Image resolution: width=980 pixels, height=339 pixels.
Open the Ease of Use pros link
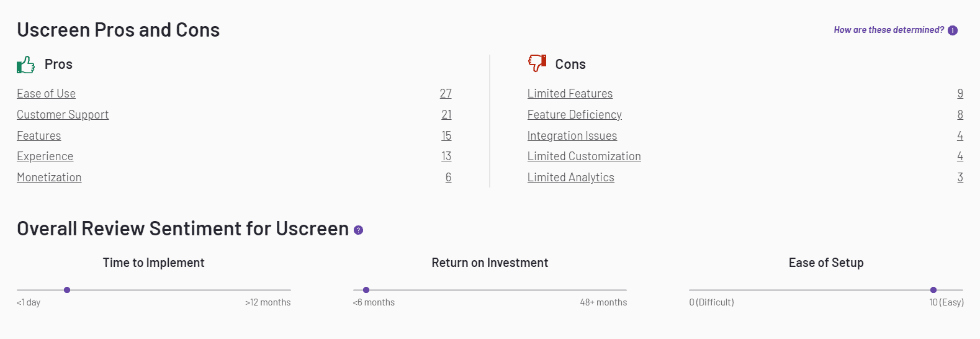(x=47, y=94)
